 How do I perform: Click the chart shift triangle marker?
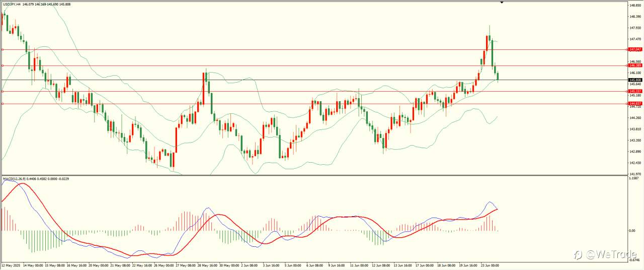pos(502,3)
